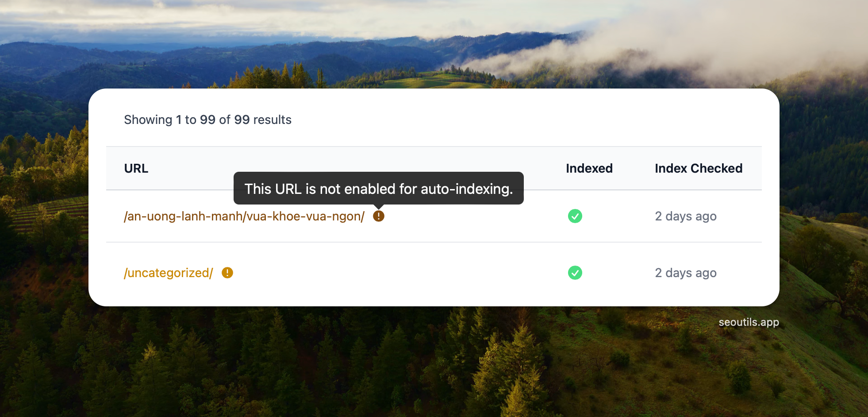This screenshot has width=868, height=417.
Task: Click the URL column header
Action: point(136,169)
